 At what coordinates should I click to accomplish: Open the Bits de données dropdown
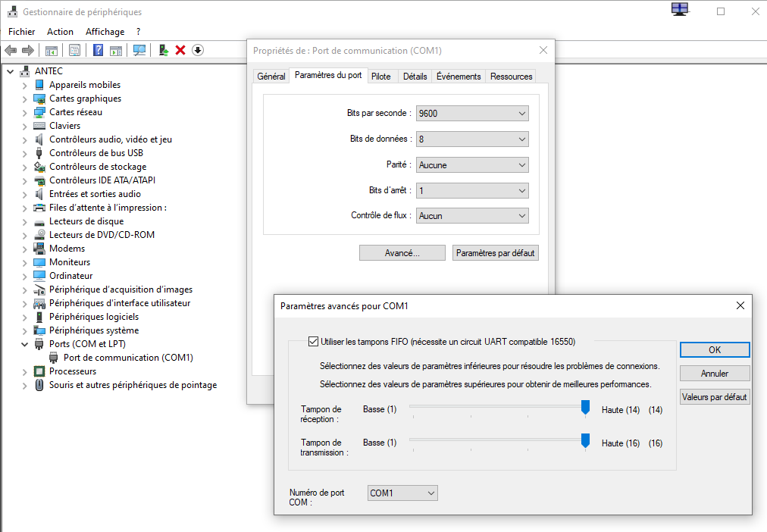472,139
